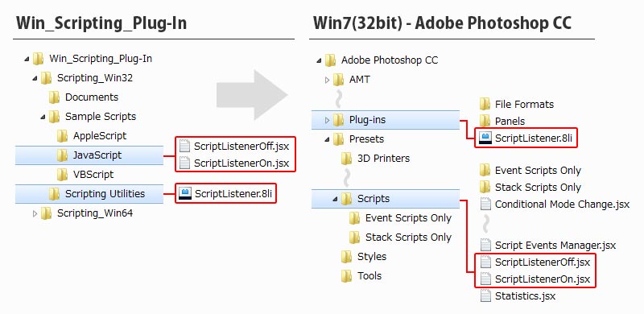
Task: Click the Styles folder icon
Action: point(346,257)
